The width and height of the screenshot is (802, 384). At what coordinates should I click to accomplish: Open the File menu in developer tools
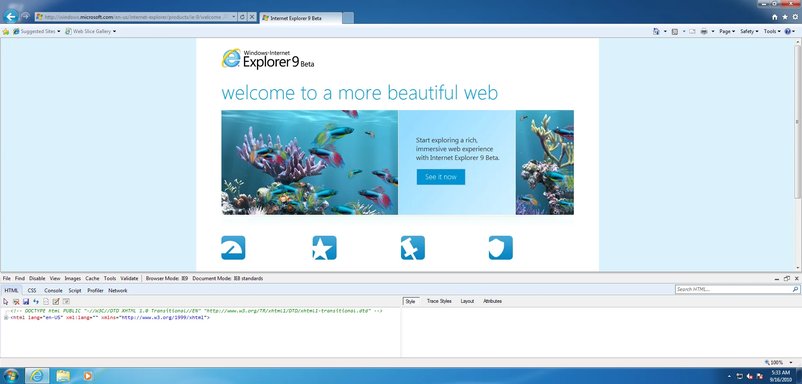7,279
